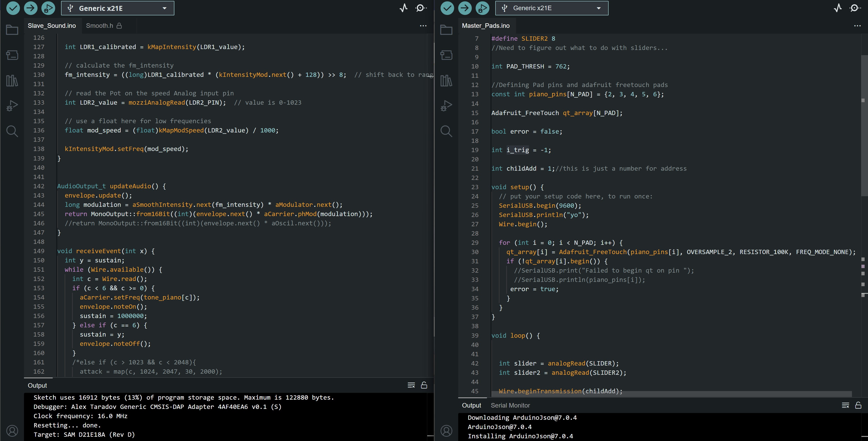This screenshot has width=868, height=441.
Task: Open Serial Monitor in Slave_Sound window
Action: click(421, 8)
